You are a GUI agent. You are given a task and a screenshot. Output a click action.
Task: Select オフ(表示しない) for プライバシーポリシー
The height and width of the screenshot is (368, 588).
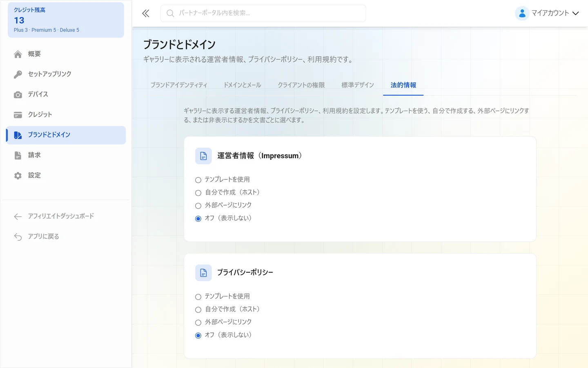point(198,335)
